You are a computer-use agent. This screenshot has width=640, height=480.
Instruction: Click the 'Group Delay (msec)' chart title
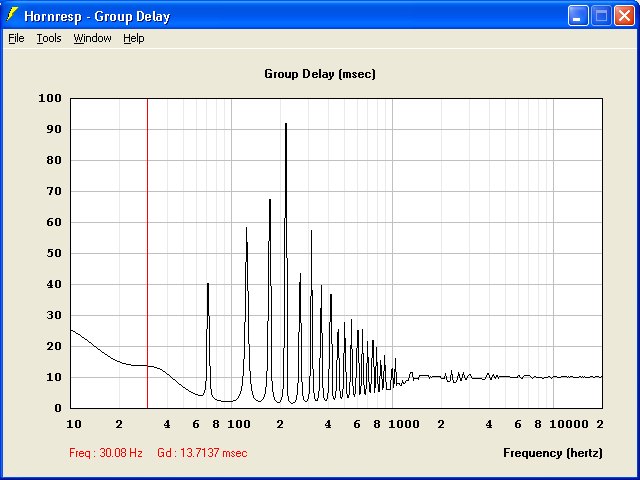[x=320, y=74]
